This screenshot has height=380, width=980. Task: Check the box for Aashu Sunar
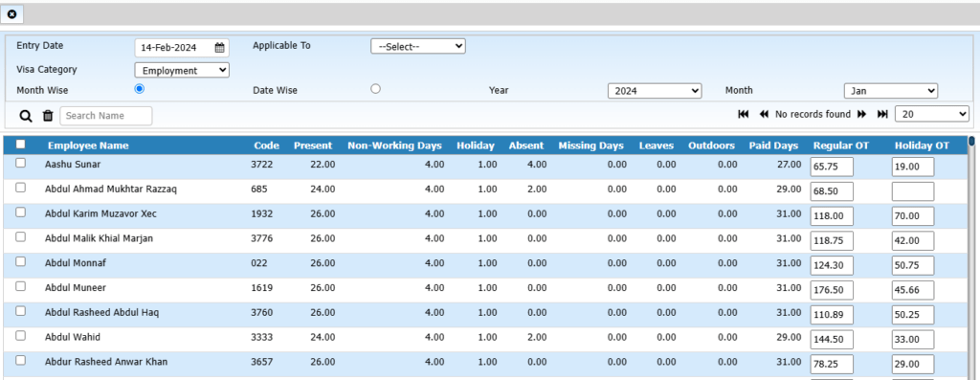(21, 163)
